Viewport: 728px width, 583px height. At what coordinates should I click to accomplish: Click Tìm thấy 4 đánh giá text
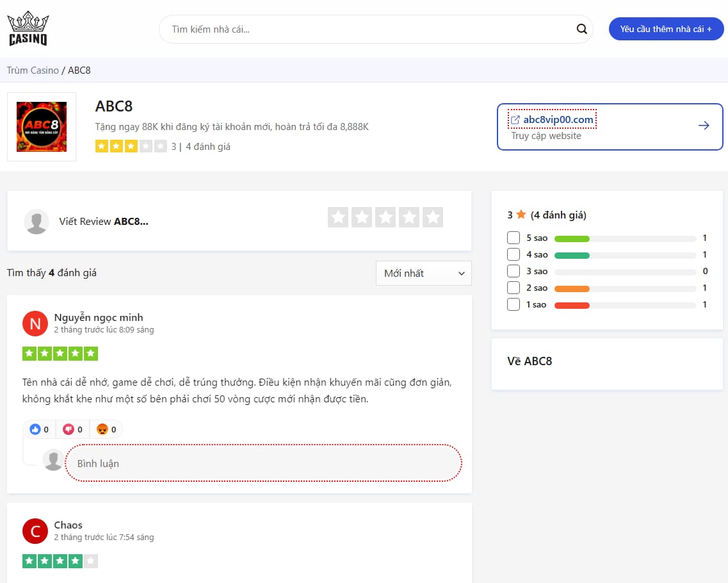pos(51,273)
